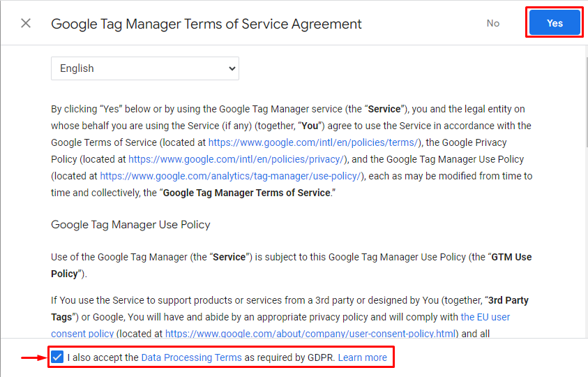Click the vertical scrollbar of the agreement

click(586, 101)
